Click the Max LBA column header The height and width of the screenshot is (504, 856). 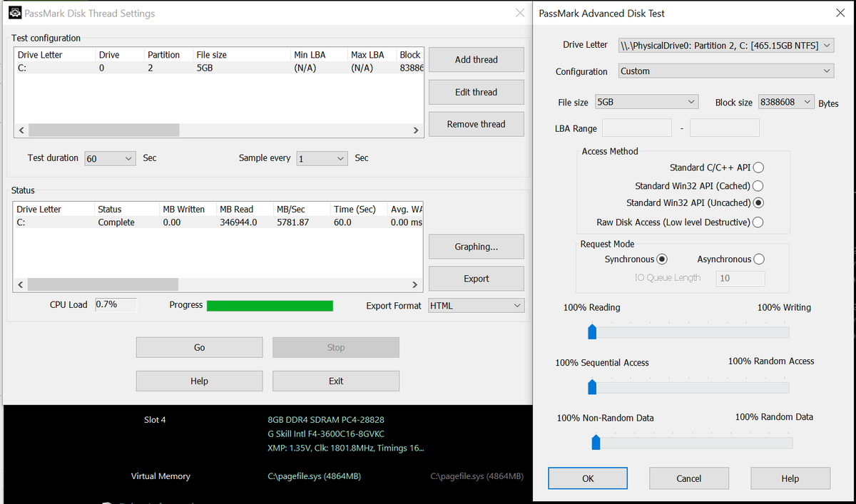372,55
